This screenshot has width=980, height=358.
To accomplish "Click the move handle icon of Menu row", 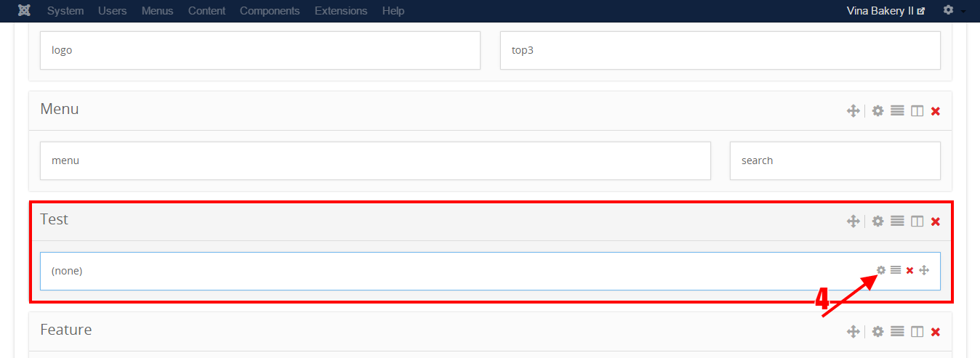I will coord(853,111).
